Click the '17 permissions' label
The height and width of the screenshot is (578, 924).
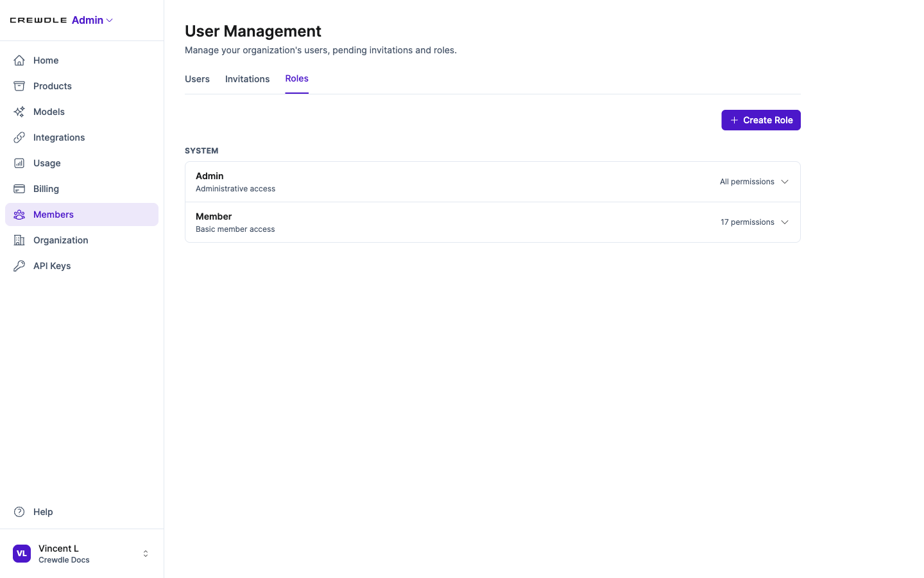click(x=748, y=222)
